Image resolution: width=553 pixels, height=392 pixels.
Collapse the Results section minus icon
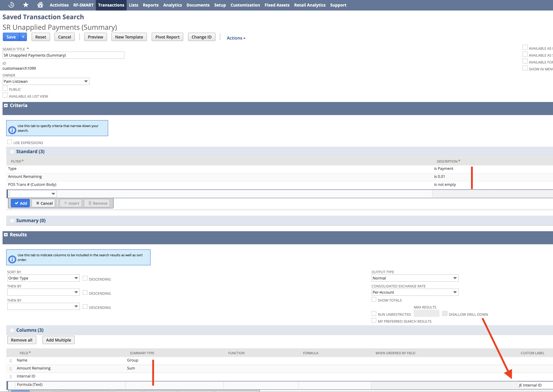[x=6, y=235]
